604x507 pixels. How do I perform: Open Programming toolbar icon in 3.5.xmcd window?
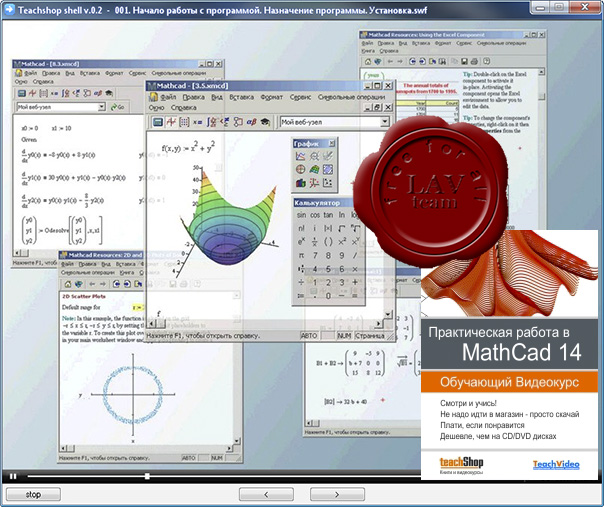tap(238, 122)
